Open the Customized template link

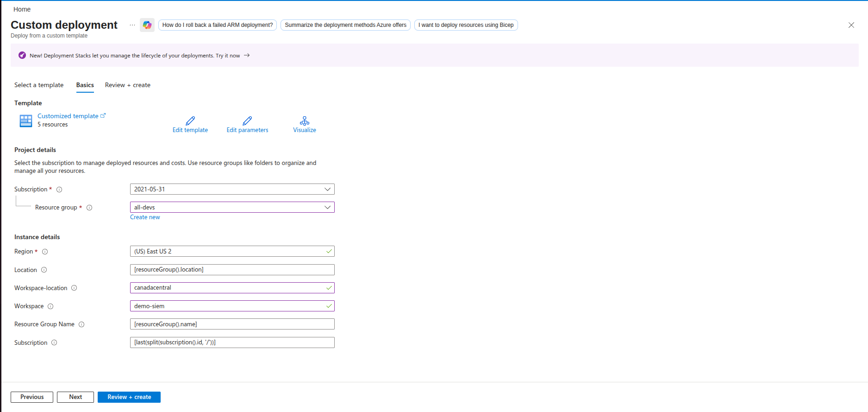click(x=68, y=116)
